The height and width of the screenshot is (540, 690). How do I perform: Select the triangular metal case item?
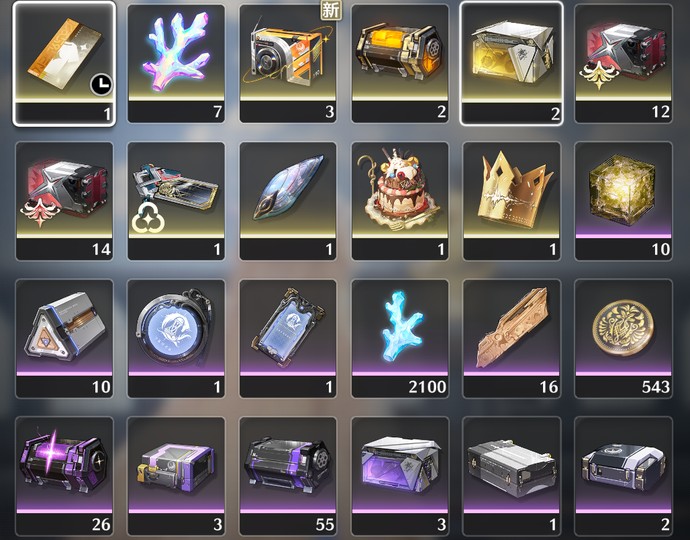[64, 338]
